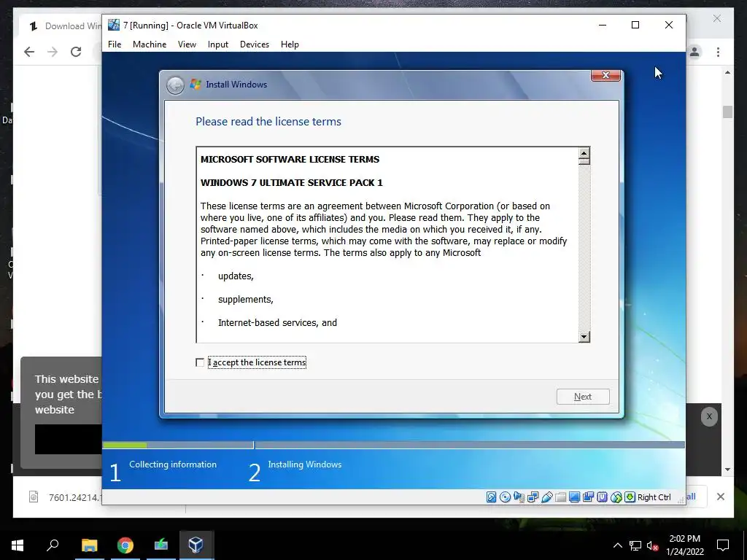The height and width of the screenshot is (560, 747).
Task: Click the VirtualBox cube icon on the taskbar
Action: [196, 545]
